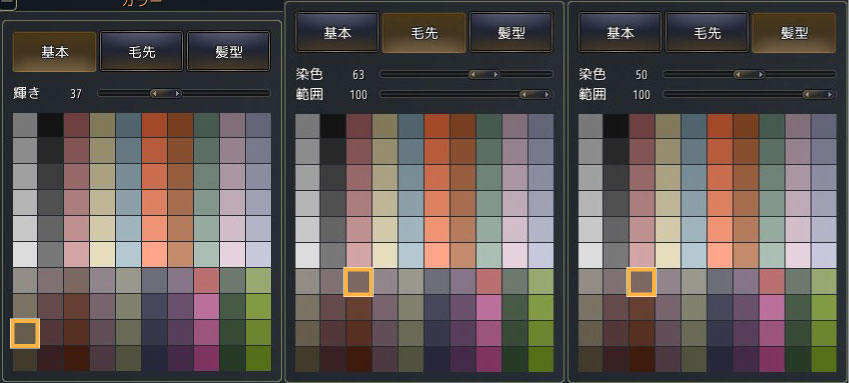Open the 髪型 tab in the left panel

coord(228,52)
